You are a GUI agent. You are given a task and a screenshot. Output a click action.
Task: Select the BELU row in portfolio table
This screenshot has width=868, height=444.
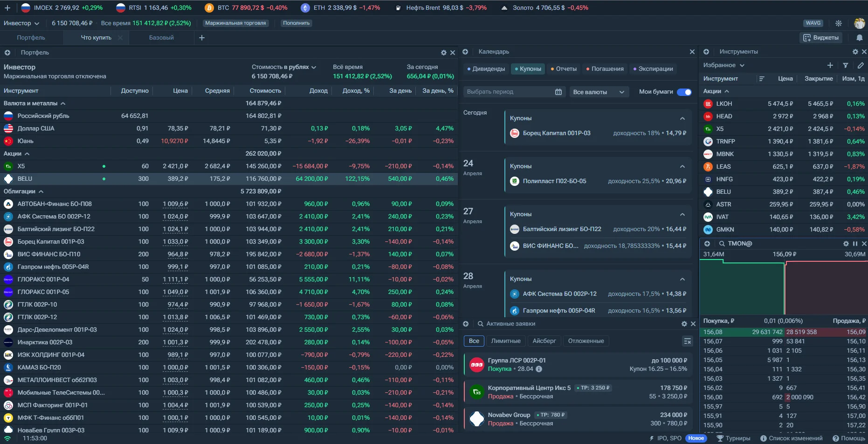[x=229, y=179]
